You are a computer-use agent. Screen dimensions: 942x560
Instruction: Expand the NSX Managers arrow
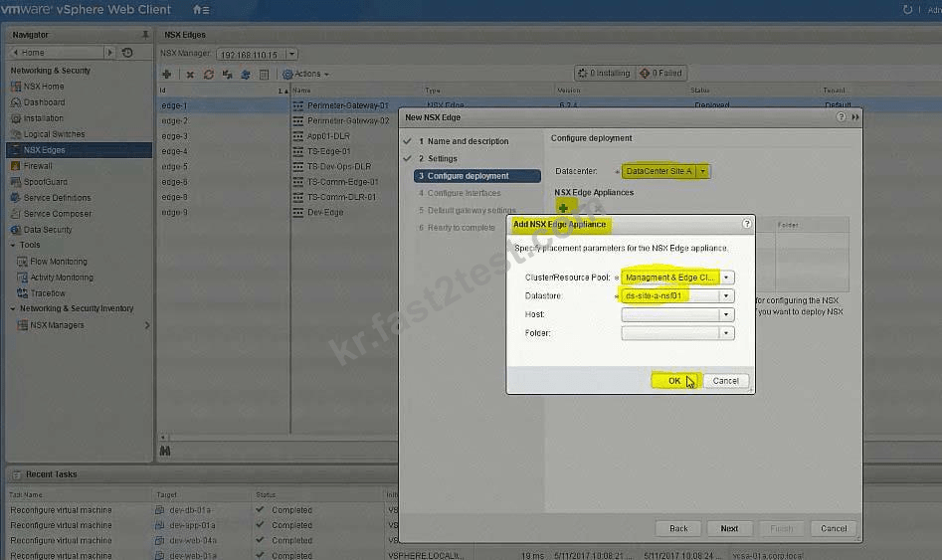pos(147,325)
